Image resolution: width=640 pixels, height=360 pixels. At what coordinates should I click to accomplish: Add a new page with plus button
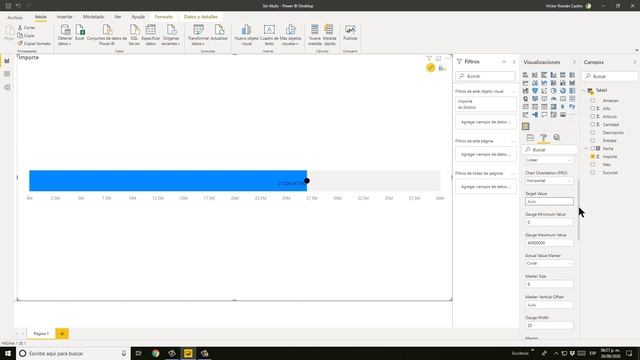coord(62,333)
